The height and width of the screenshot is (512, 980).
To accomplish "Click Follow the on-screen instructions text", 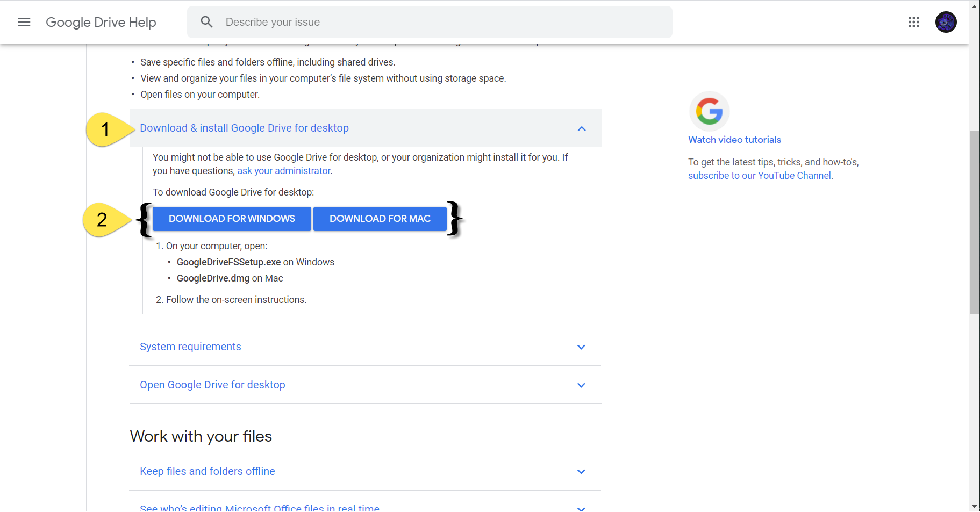I will click(236, 300).
